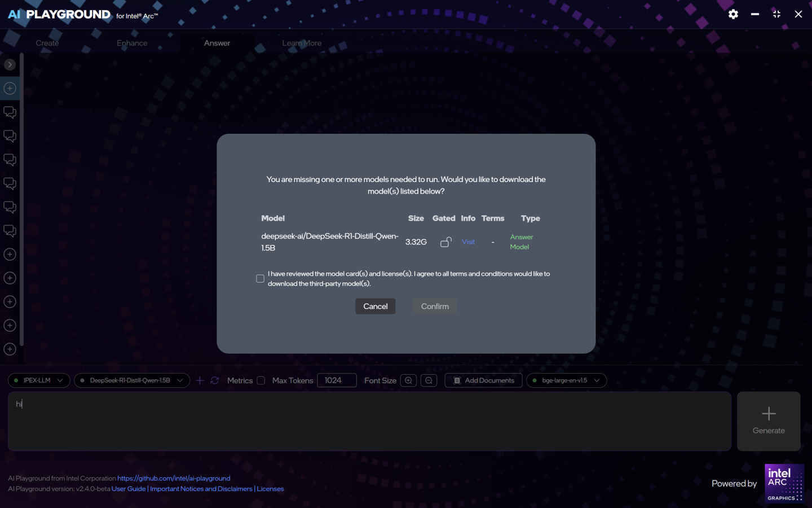Visit the DeepSeek model info page

coord(468,242)
